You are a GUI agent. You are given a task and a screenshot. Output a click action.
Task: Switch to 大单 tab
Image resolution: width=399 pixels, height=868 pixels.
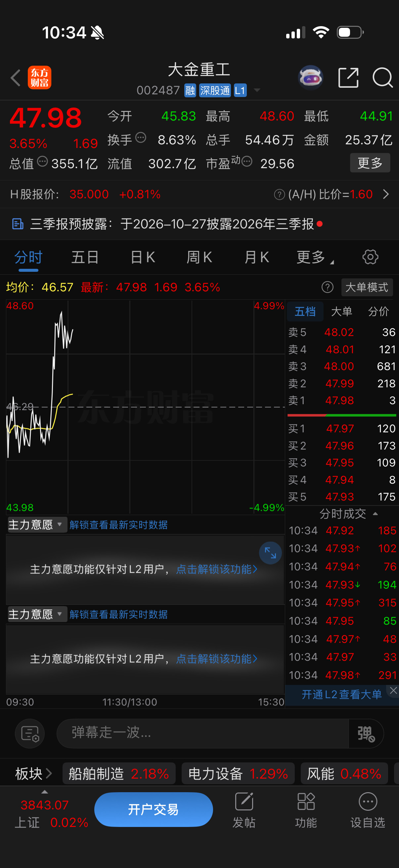[342, 312]
